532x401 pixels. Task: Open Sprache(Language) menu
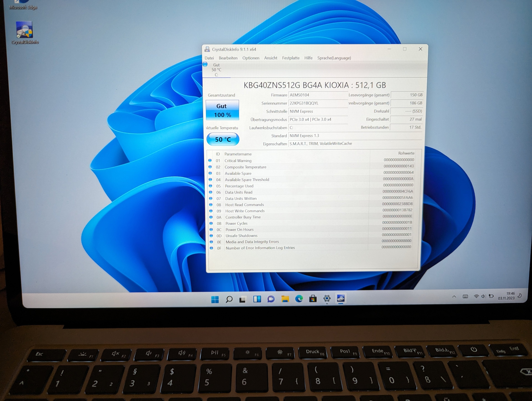click(x=334, y=58)
